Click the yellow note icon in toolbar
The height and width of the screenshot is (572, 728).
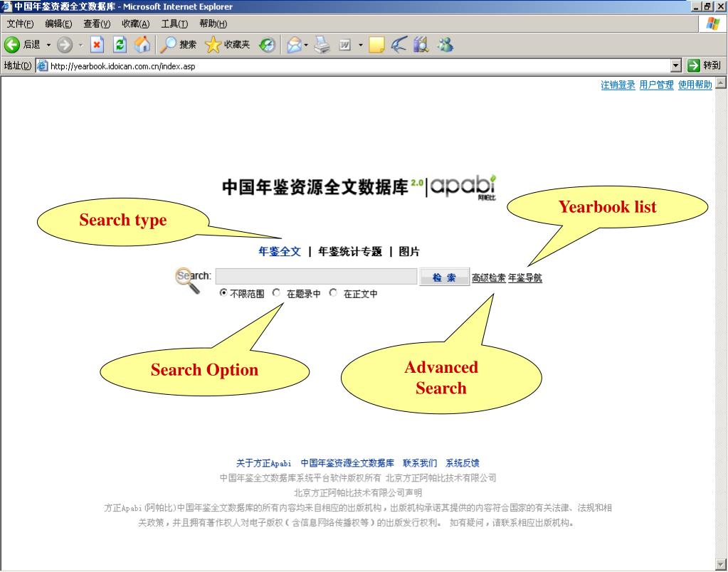(376, 45)
